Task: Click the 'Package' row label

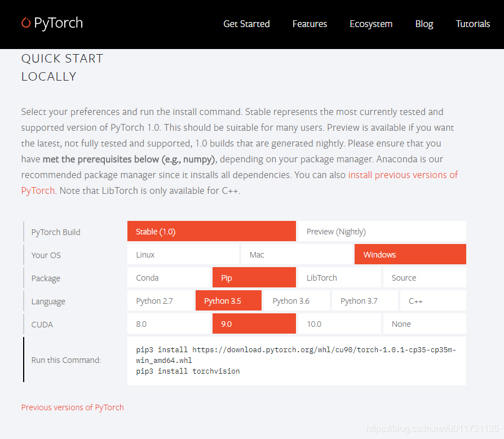Action: [x=46, y=278]
